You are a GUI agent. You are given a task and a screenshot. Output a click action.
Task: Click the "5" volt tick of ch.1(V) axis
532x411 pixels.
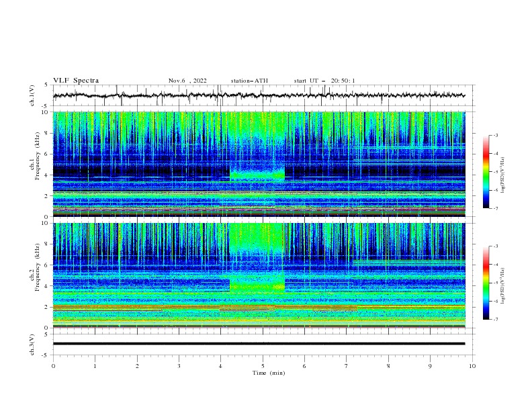pyautogui.click(x=46, y=85)
